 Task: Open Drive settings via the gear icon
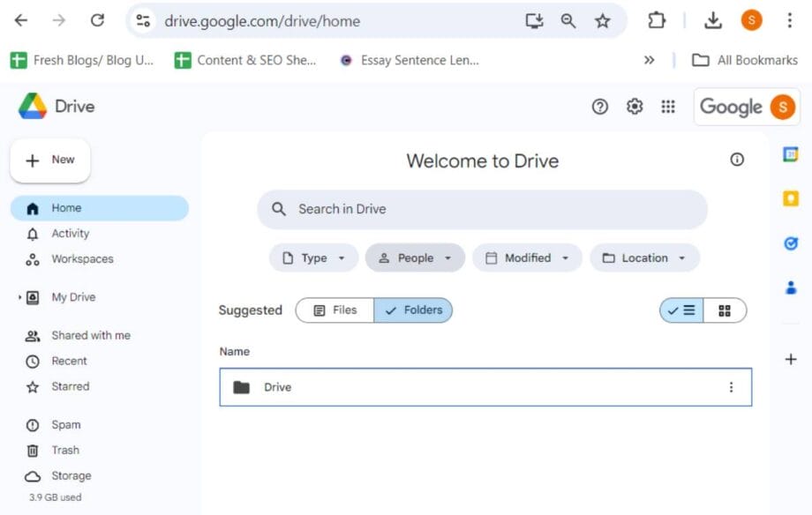[634, 106]
